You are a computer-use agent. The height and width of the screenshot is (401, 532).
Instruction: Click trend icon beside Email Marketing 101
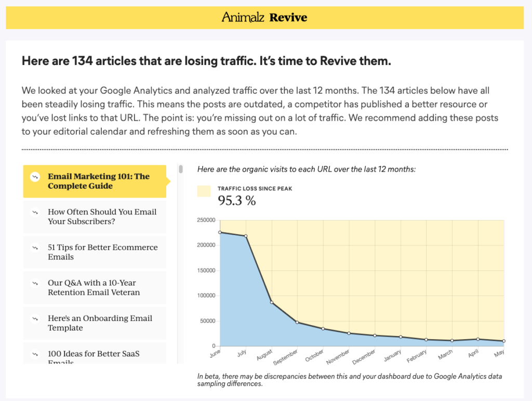[x=35, y=177]
